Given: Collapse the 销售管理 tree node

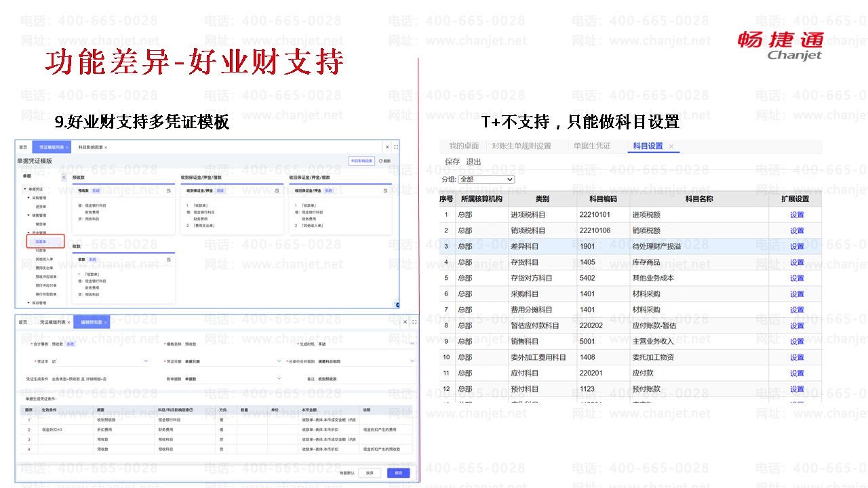Looking at the screenshot, I should 28,216.
